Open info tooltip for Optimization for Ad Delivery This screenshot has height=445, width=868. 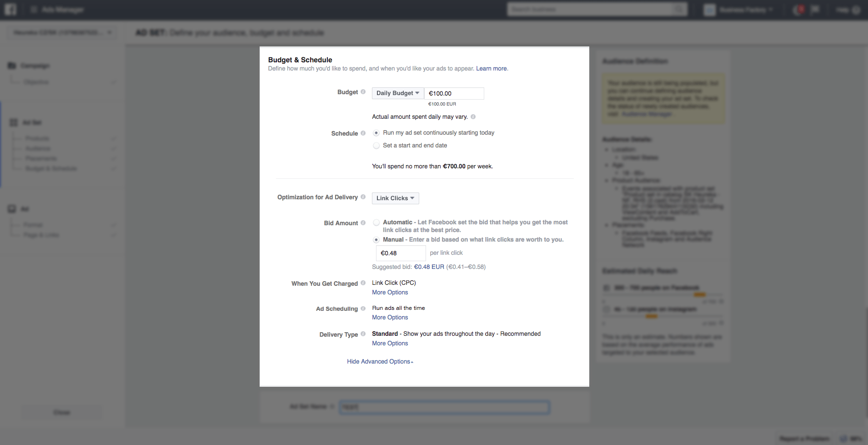click(363, 197)
